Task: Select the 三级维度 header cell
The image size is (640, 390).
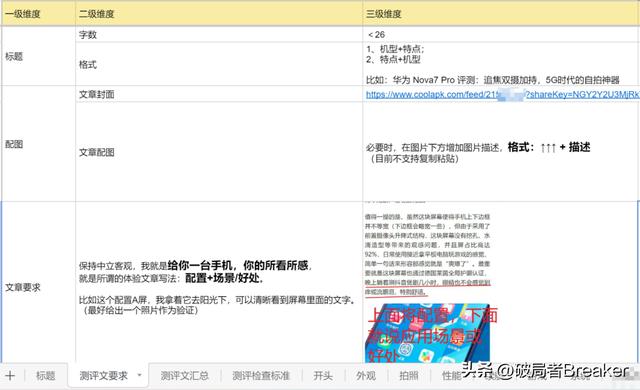Action: tap(501, 14)
